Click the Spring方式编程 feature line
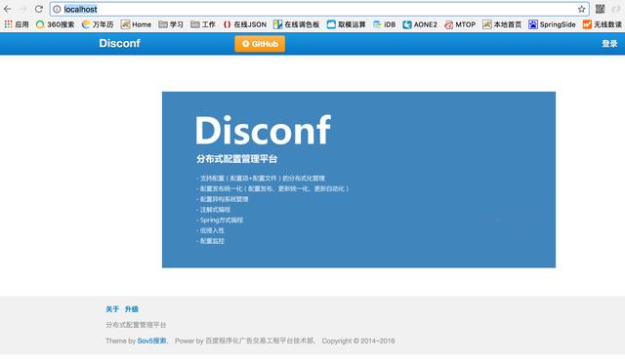This screenshot has width=625, height=364. pyautogui.click(x=220, y=220)
